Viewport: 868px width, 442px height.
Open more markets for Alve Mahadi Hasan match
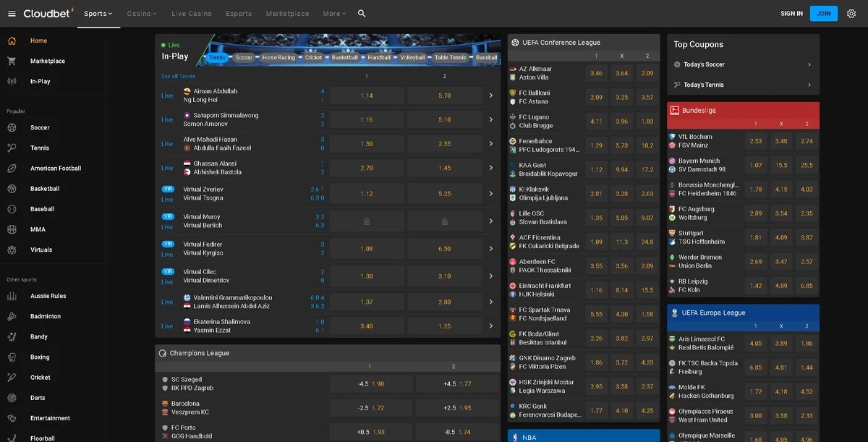[x=491, y=144]
